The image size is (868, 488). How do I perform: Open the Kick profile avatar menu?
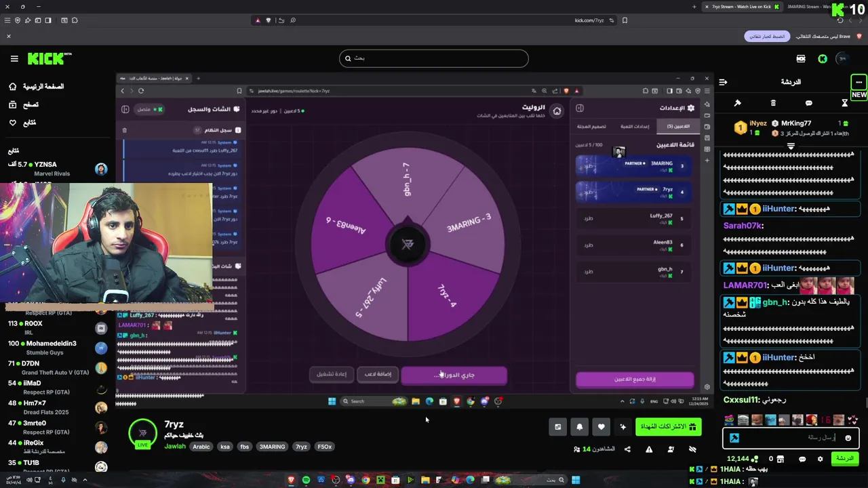pyautogui.click(x=842, y=59)
